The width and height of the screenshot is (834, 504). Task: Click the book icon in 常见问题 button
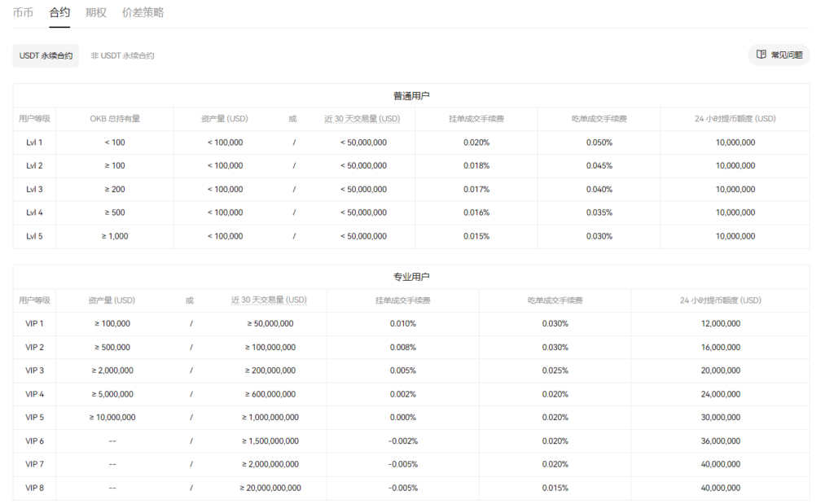762,55
